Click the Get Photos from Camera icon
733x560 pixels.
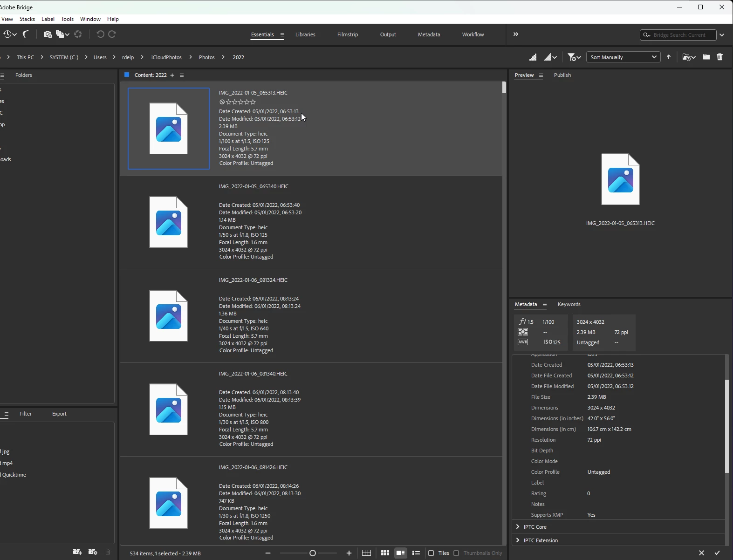click(x=48, y=34)
